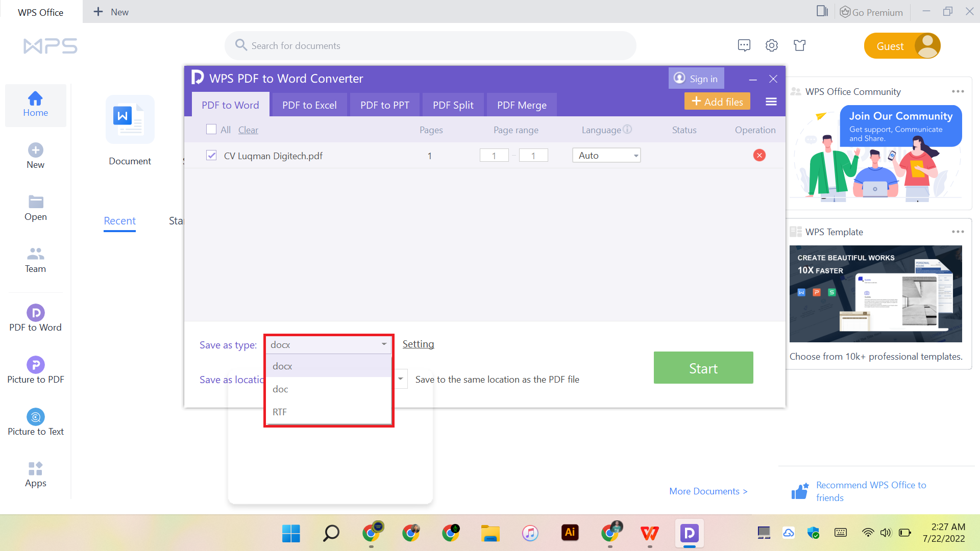The width and height of the screenshot is (980, 551).
Task: Open the PDF Merge tab
Action: coord(521,105)
